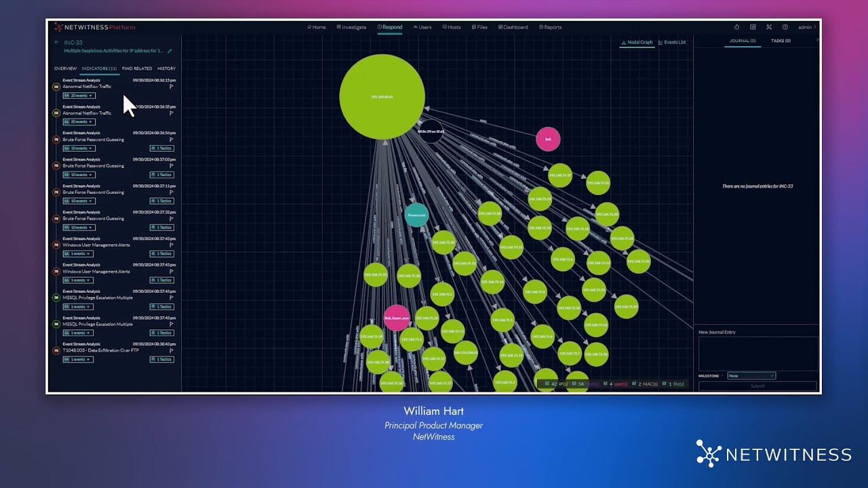The width and height of the screenshot is (868, 488).
Task: Expand 10 events for Brute Force 08:36:56
Action: point(79,148)
